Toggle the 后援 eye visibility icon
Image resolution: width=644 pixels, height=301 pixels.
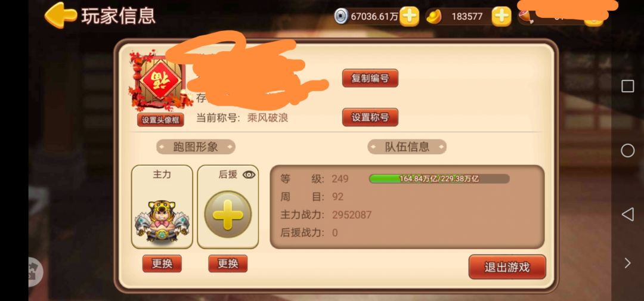tap(249, 175)
